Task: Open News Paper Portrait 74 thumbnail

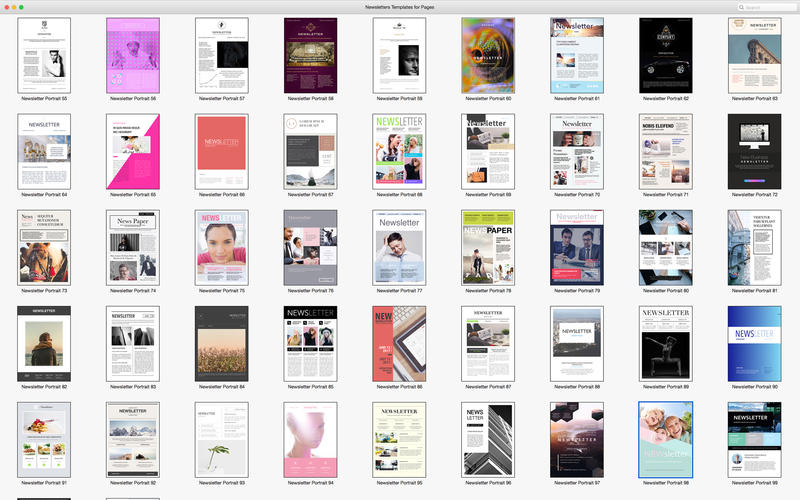Action: [x=133, y=247]
